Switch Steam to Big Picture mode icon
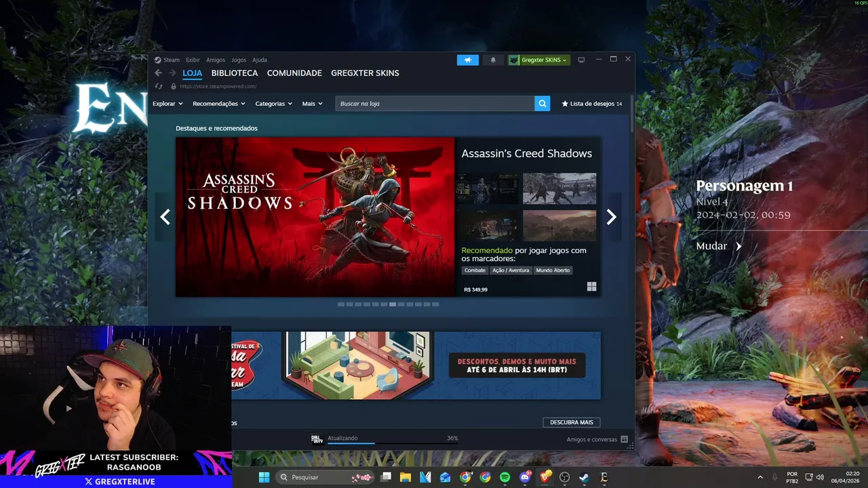This screenshot has width=868, height=488. [581, 60]
